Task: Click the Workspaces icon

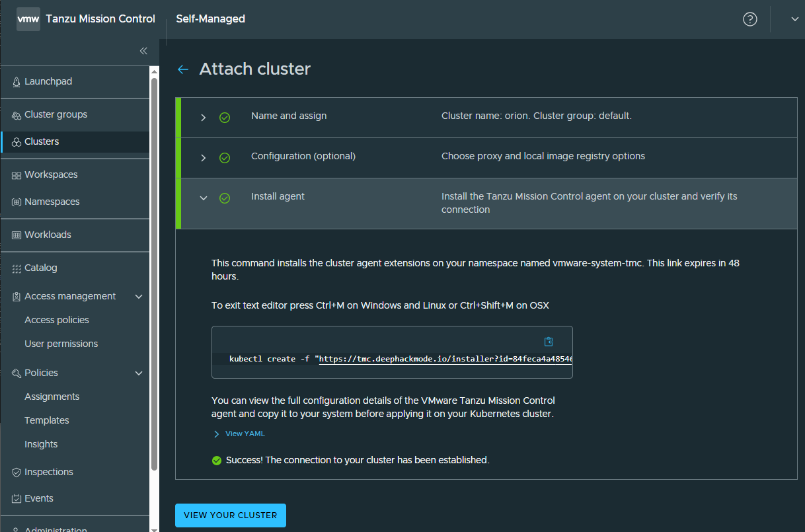Action: click(17, 175)
